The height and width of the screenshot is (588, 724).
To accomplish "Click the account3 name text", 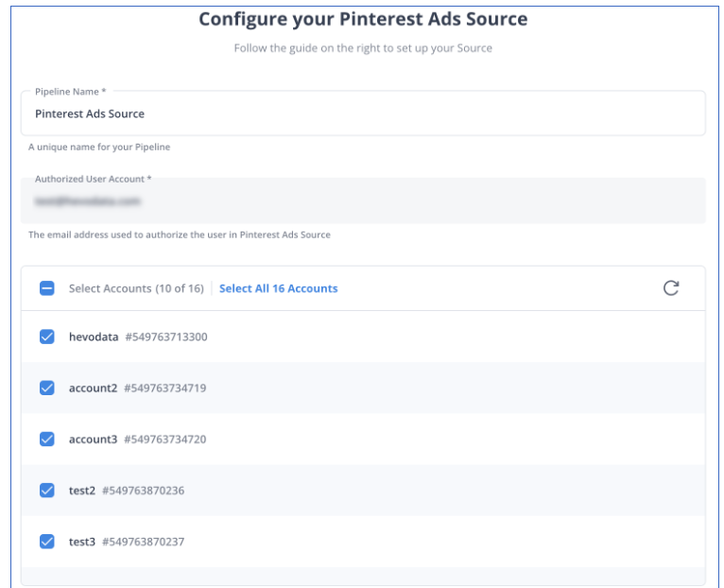I will (x=94, y=440).
